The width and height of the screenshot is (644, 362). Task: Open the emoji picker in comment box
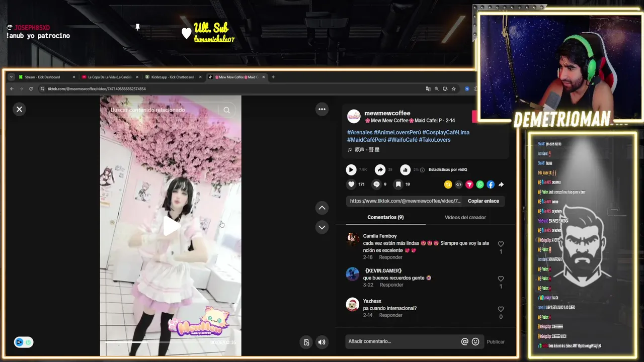click(x=475, y=341)
